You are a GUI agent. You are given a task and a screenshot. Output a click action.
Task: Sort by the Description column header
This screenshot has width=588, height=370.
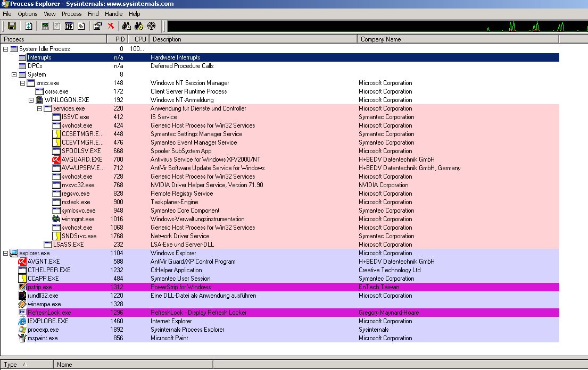tap(253, 39)
